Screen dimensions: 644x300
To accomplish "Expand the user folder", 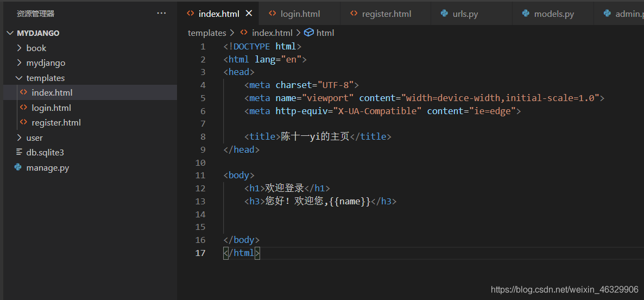I will pyautogui.click(x=20, y=137).
